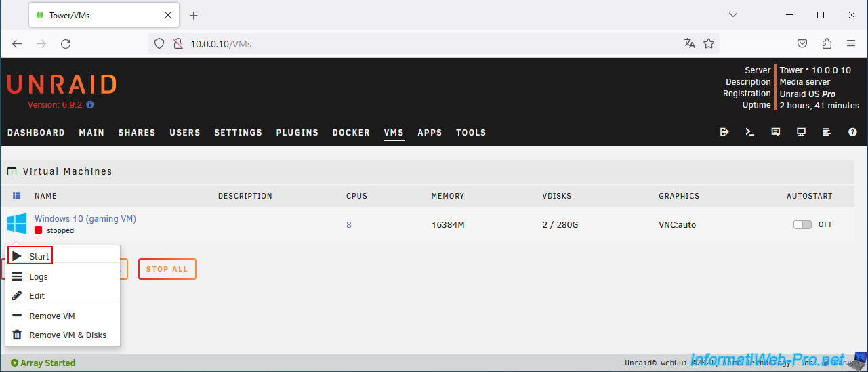The width and height of the screenshot is (868, 372).
Task: Click the tracking protection shield icon
Action: [x=159, y=43]
